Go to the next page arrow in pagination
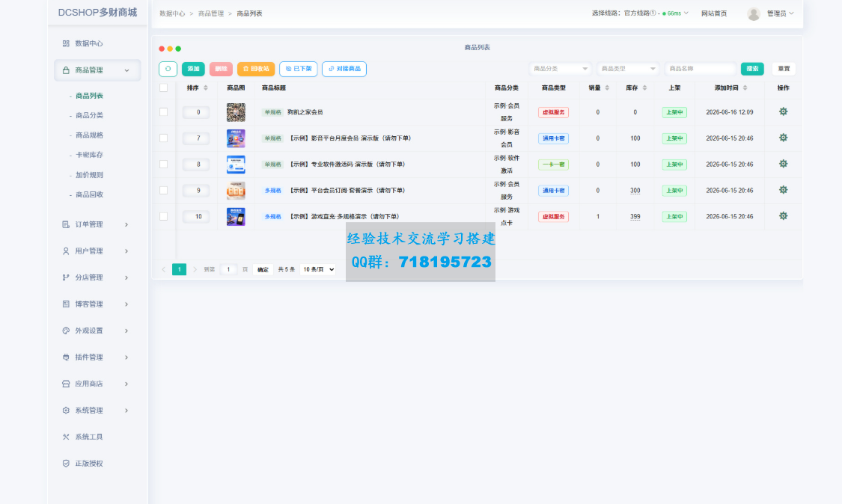Image resolution: width=842 pixels, height=504 pixels. [195, 269]
